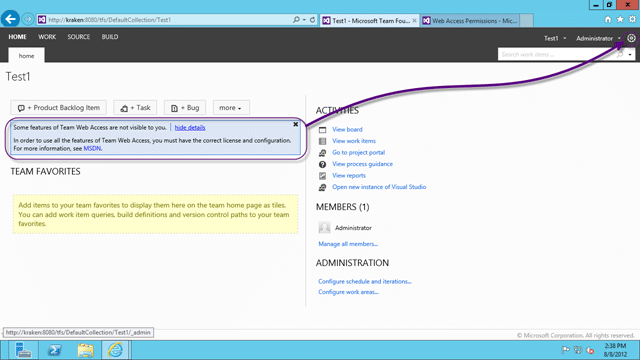Viewport: 640px width, 360px height.
Task: Click the View board icon
Action: 322,130
